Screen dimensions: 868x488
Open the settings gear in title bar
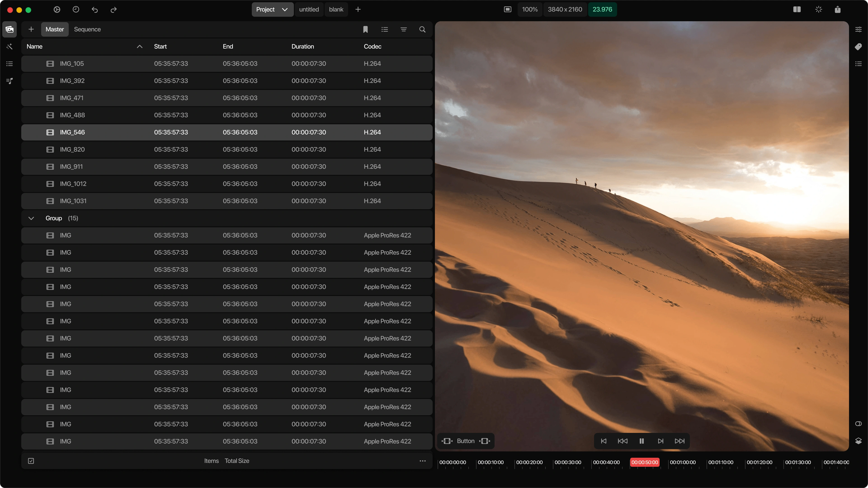click(57, 9)
